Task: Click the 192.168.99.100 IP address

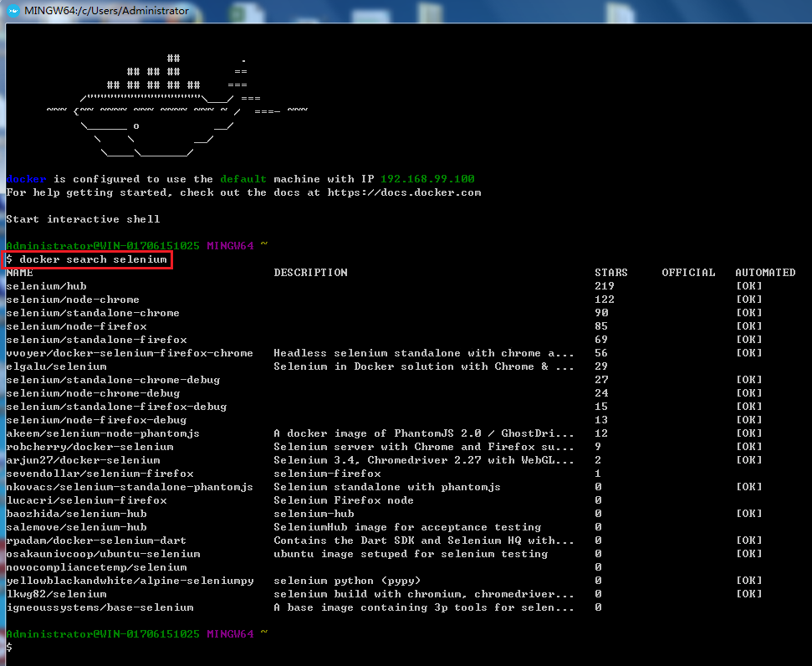Action: coord(427,179)
